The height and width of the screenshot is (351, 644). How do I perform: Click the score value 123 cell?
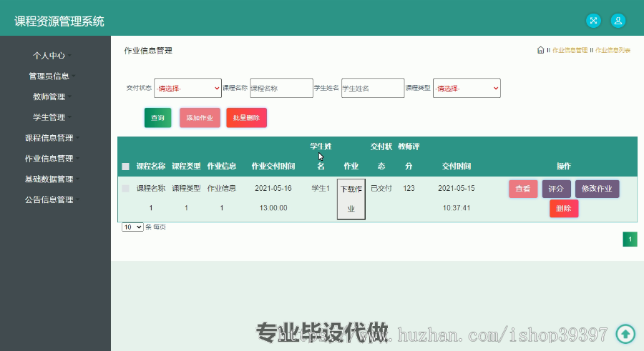pyautogui.click(x=409, y=189)
